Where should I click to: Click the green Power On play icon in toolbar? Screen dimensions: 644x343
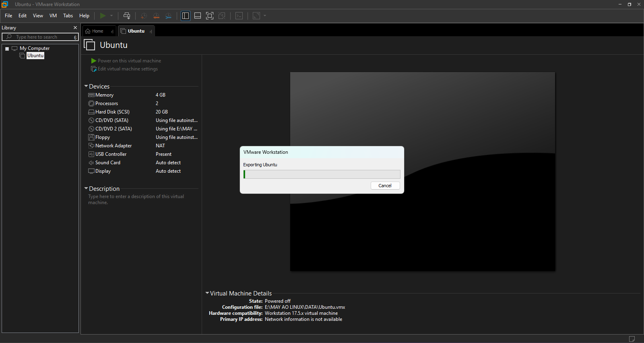coord(103,16)
